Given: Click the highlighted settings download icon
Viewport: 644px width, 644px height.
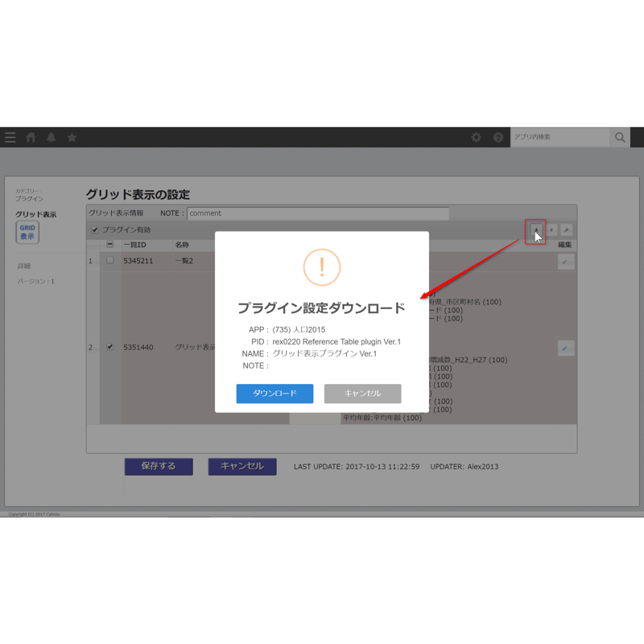Looking at the screenshot, I should [x=536, y=230].
